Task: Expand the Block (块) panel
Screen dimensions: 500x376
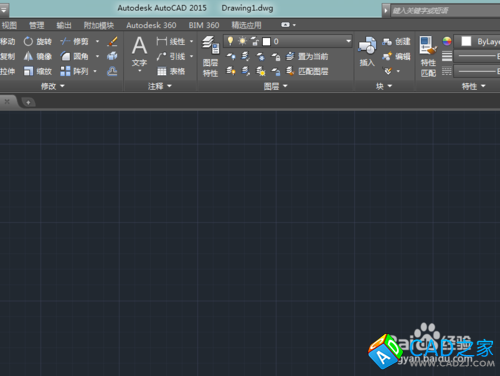Action: 384,86
